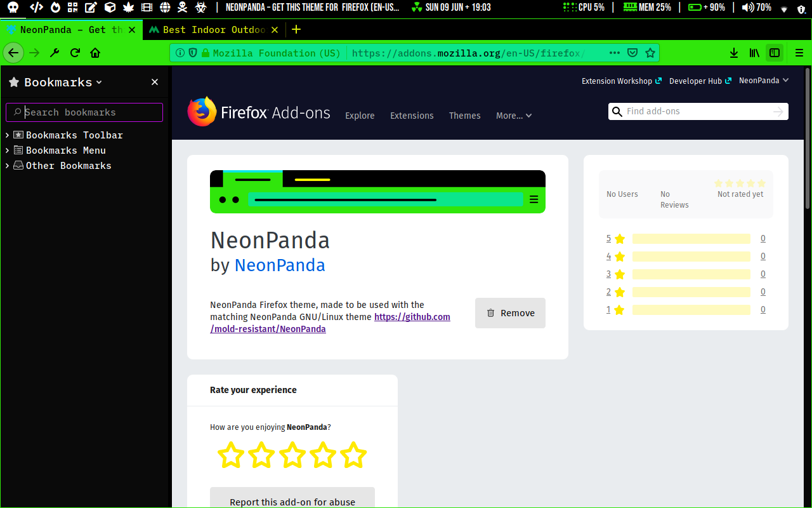The width and height of the screenshot is (812, 508).
Task: Go back with the browser back arrow
Action: click(x=13, y=53)
